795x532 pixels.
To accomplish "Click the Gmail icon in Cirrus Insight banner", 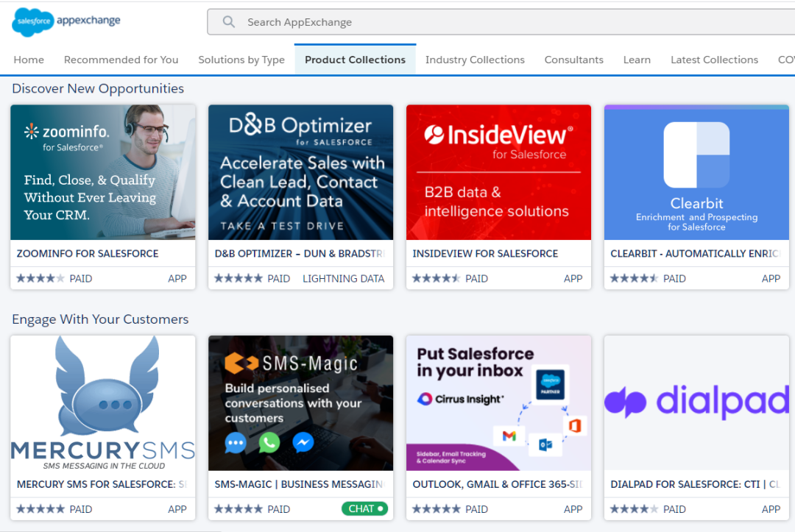I will pyautogui.click(x=509, y=435).
